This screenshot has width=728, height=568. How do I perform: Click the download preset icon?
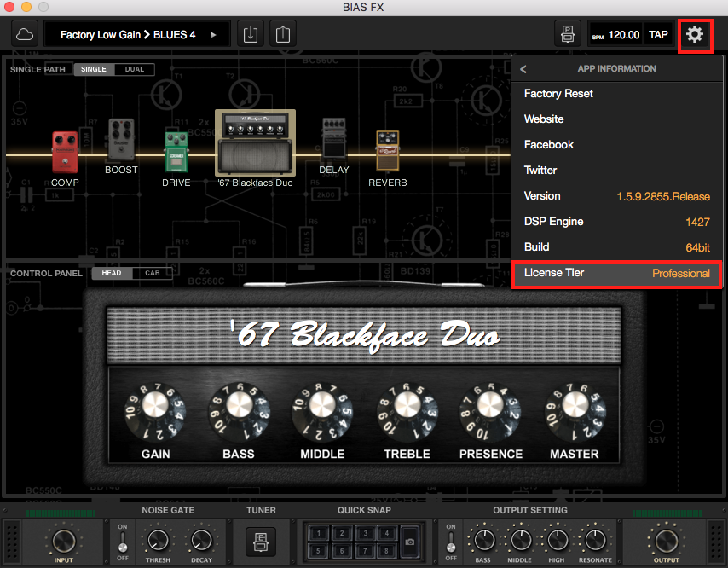[x=250, y=34]
